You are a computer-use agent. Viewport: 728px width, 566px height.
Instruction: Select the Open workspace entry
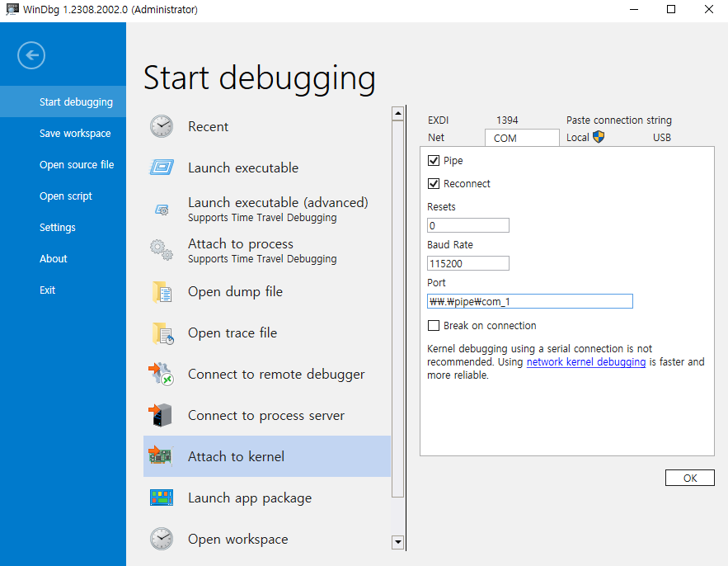(x=267, y=539)
